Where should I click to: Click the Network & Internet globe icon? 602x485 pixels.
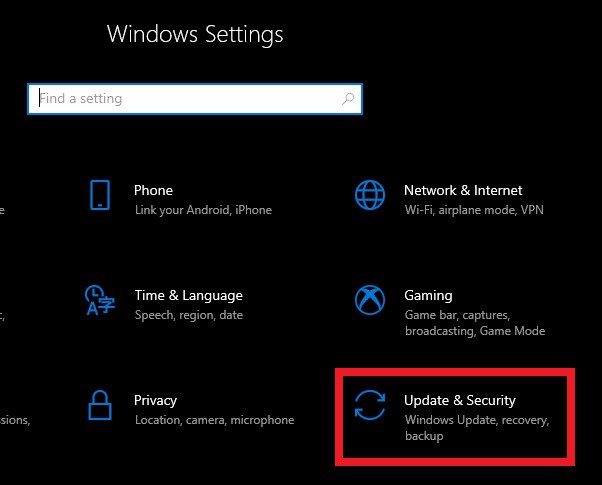point(369,195)
